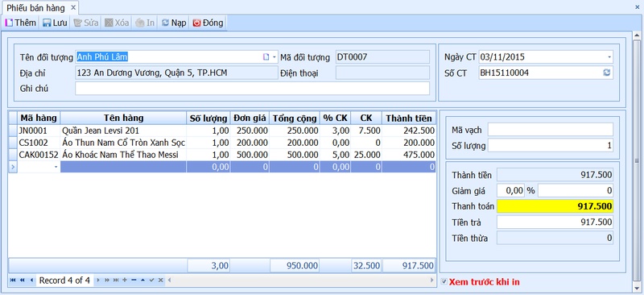Image resolution: width=644 pixels, height=295 pixels.
Task: Save the invoice with Lưu button
Action: point(55,23)
